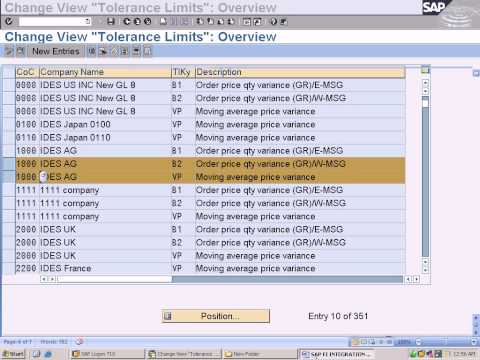Viewport: 480px width, 360px height.
Task: Open the Help question mark icon
Action: click(273, 22)
